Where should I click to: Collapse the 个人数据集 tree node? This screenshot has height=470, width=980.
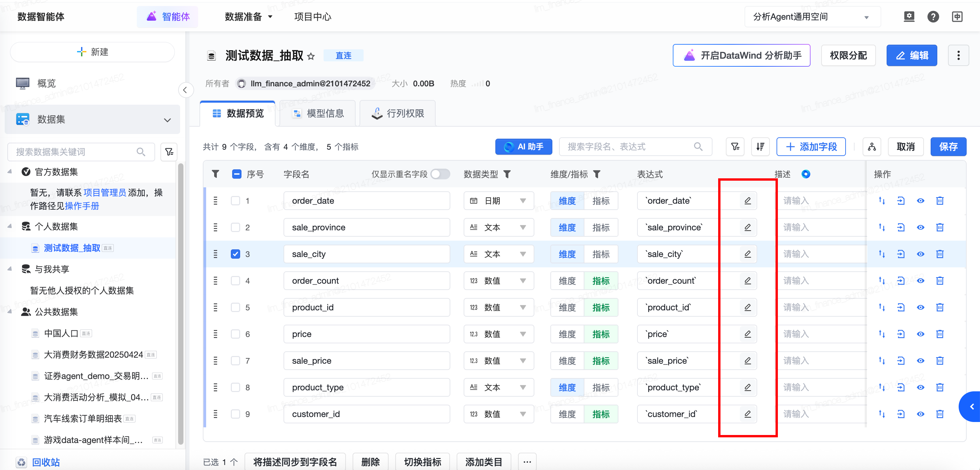(x=10, y=226)
